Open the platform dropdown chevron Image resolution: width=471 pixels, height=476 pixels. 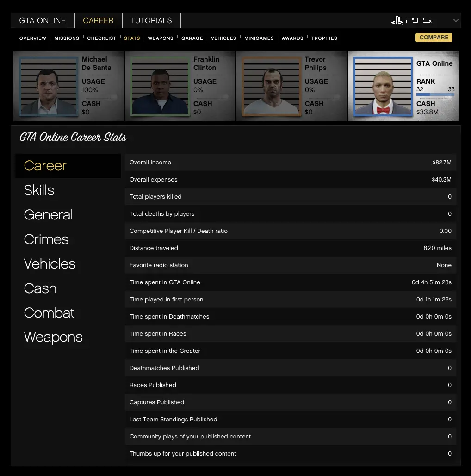point(456,20)
